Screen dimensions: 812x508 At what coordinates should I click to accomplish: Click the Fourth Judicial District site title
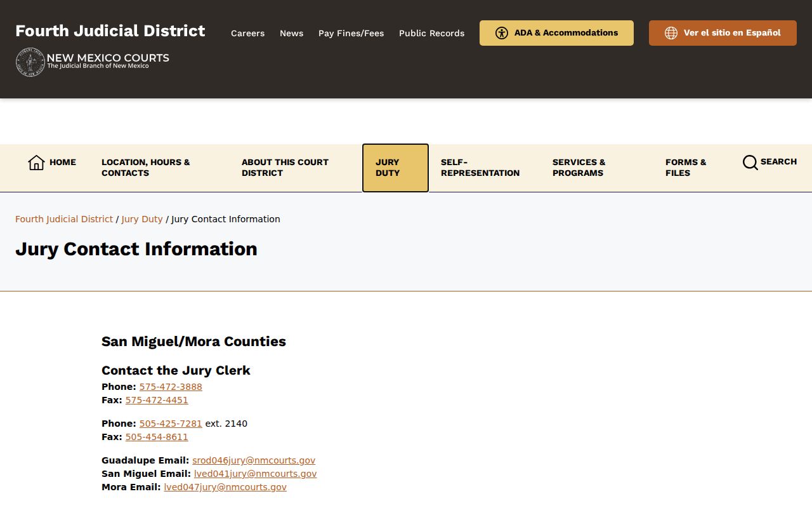(110, 30)
